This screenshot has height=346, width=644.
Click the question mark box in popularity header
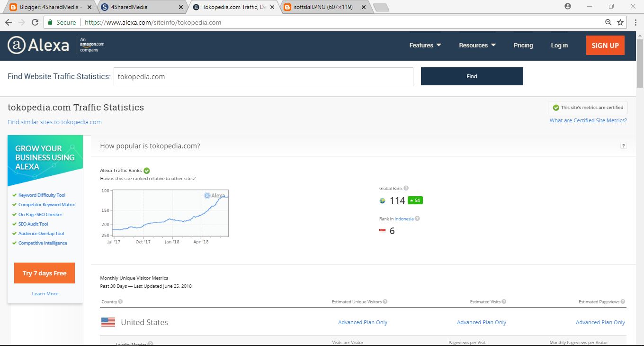(624, 146)
